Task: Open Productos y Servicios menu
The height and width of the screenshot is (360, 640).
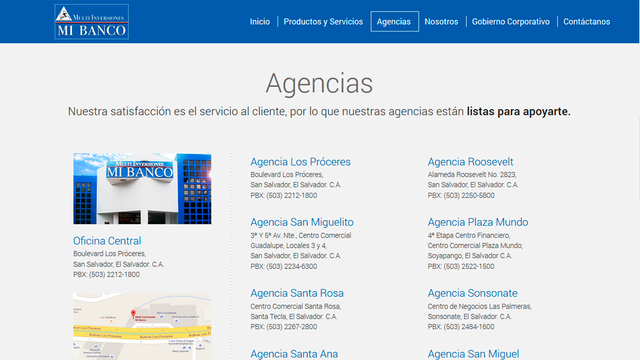Action: coord(323,22)
